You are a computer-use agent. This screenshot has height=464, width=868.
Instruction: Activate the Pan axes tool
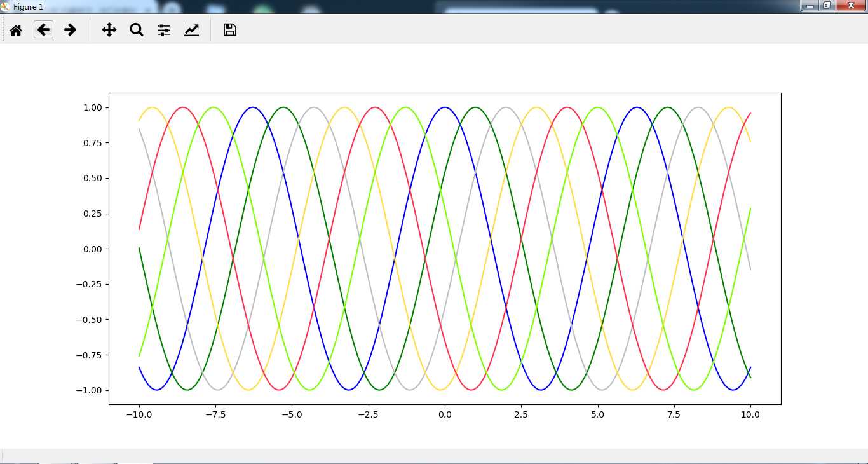109,30
